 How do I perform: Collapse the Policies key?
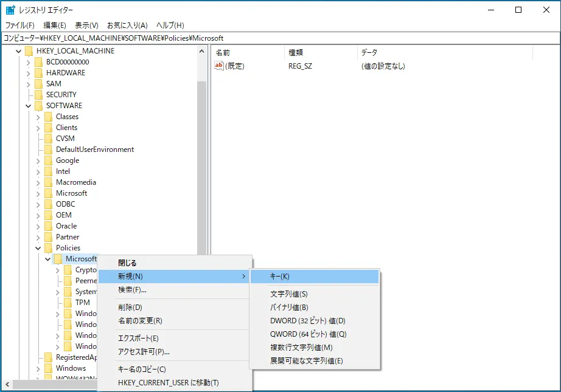point(38,248)
